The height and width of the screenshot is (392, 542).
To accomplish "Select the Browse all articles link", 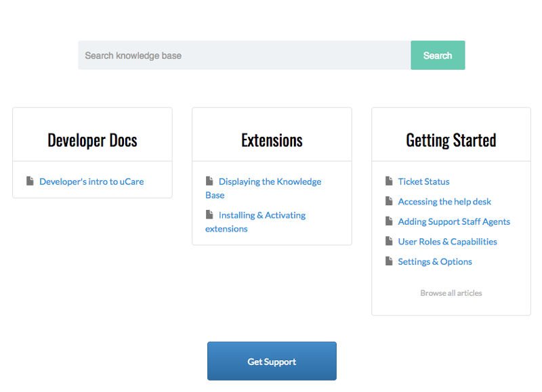I will [x=451, y=293].
